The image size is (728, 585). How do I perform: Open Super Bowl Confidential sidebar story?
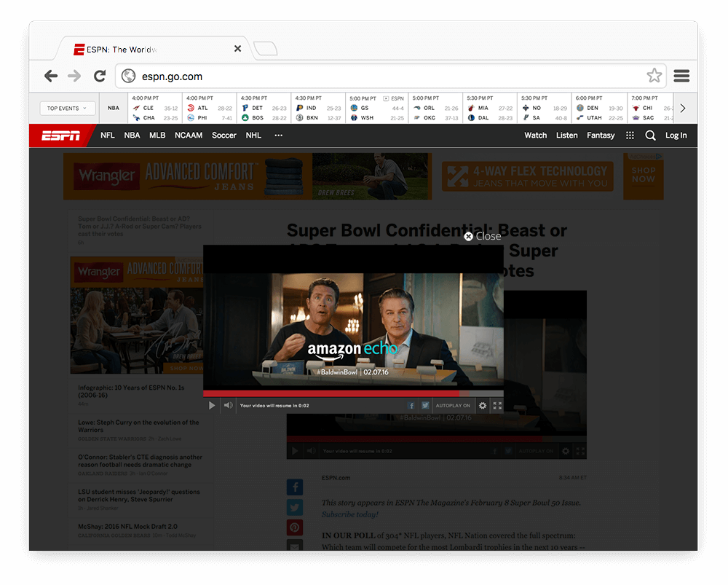139,227
